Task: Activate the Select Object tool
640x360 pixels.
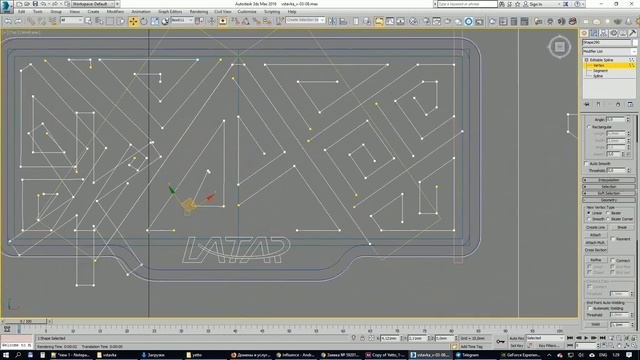Action: click(x=89, y=21)
